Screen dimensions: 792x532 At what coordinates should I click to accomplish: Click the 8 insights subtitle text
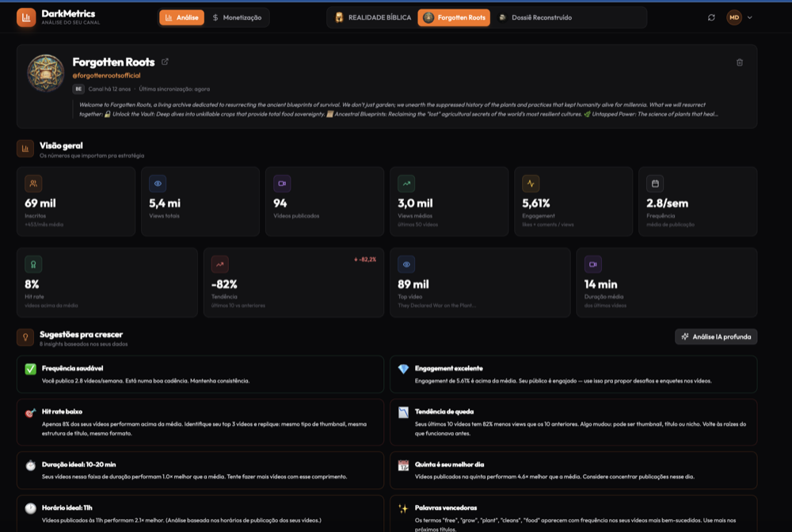click(84, 344)
